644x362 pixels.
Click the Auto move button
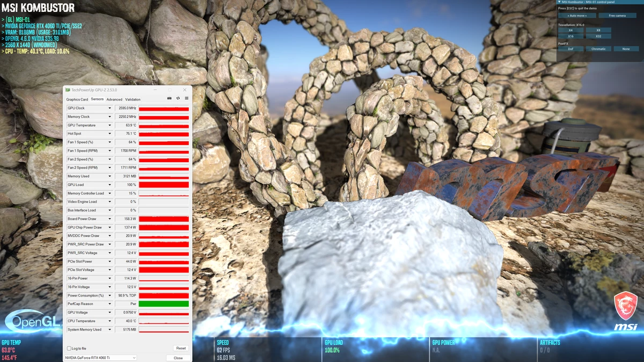577,16
